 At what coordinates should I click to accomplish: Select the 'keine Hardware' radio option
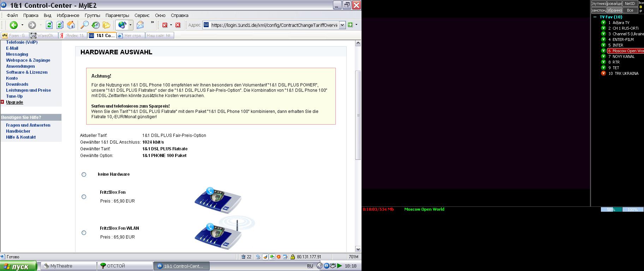(x=84, y=174)
